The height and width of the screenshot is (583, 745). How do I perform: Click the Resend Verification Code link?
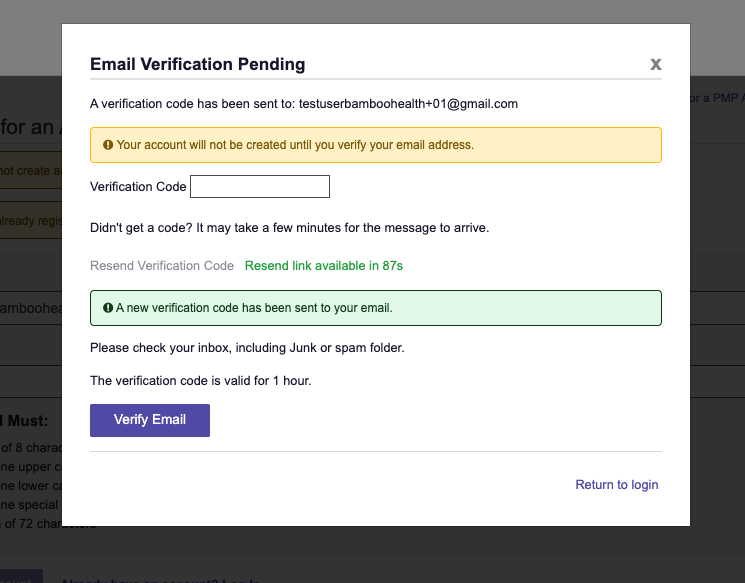[162, 266]
